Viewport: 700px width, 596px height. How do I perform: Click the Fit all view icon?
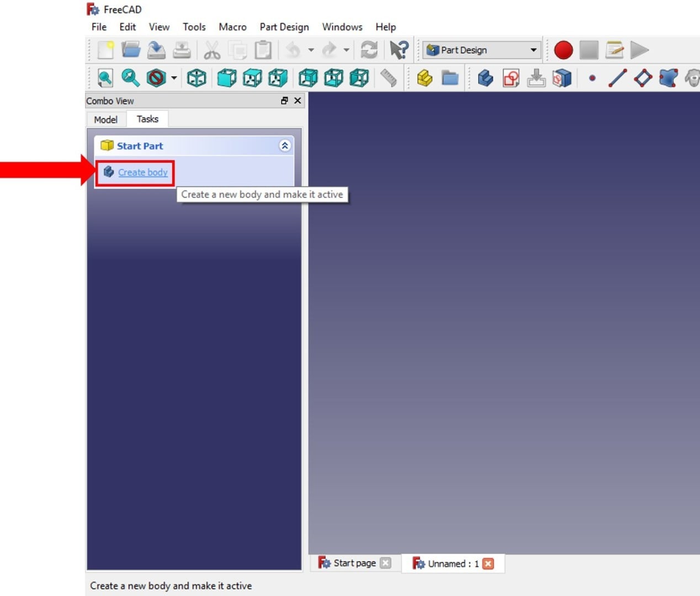105,78
